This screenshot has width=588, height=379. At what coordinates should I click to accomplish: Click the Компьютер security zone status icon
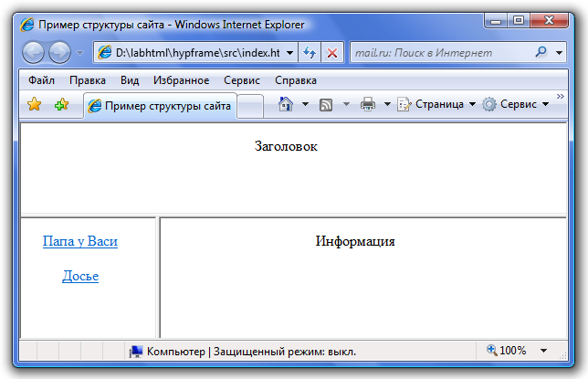pyautogui.click(x=136, y=352)
